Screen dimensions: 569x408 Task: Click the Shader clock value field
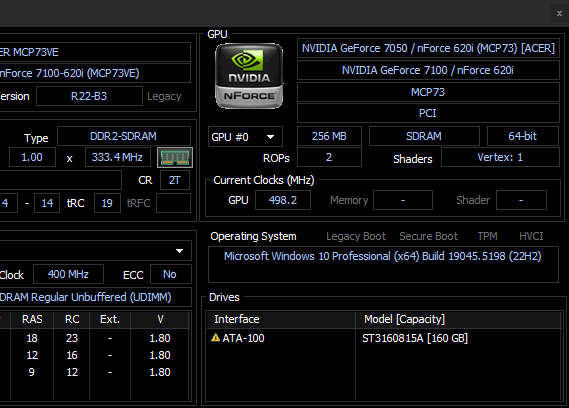click(x=521, y=200)
